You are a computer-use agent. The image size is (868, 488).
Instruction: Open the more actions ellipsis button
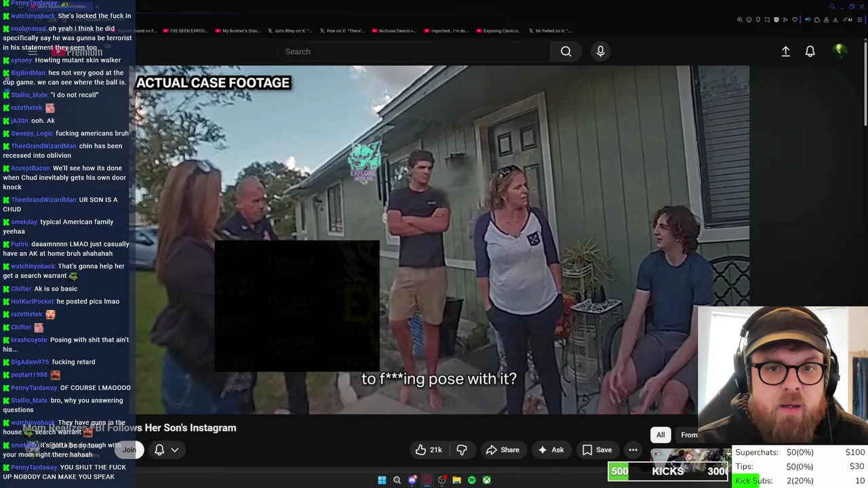tap(633, 449)
